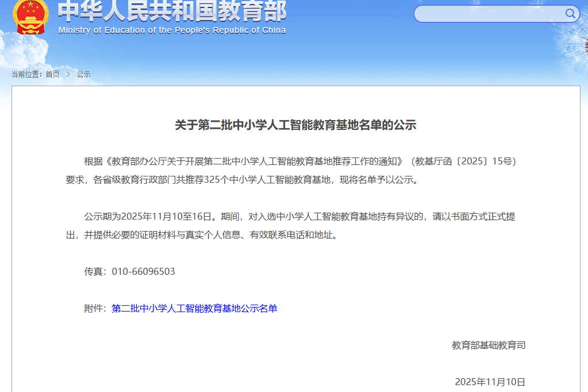
Task: Go to 首页 in the breadcrumb
Action: 52,74
